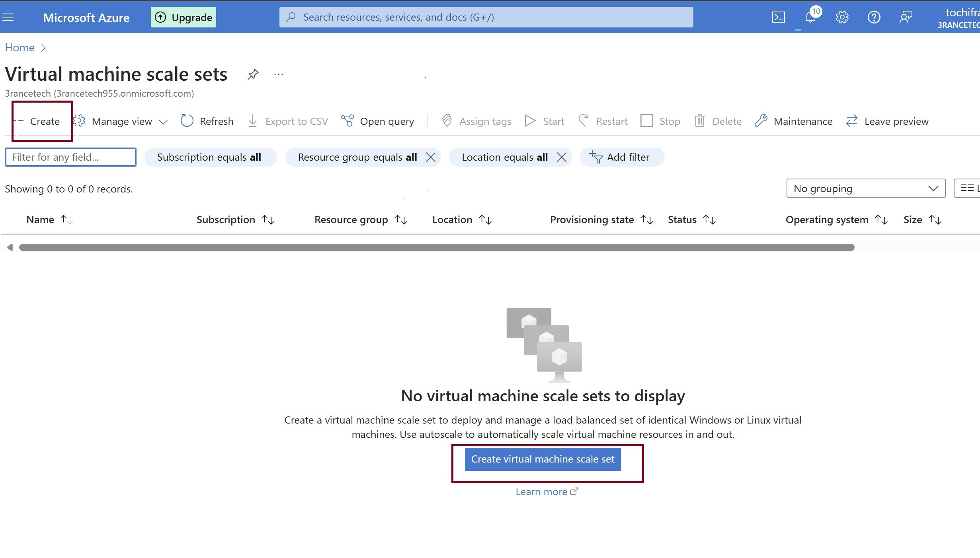
Task: Open the hamburger portal menu
Action: tap(8, 17)
